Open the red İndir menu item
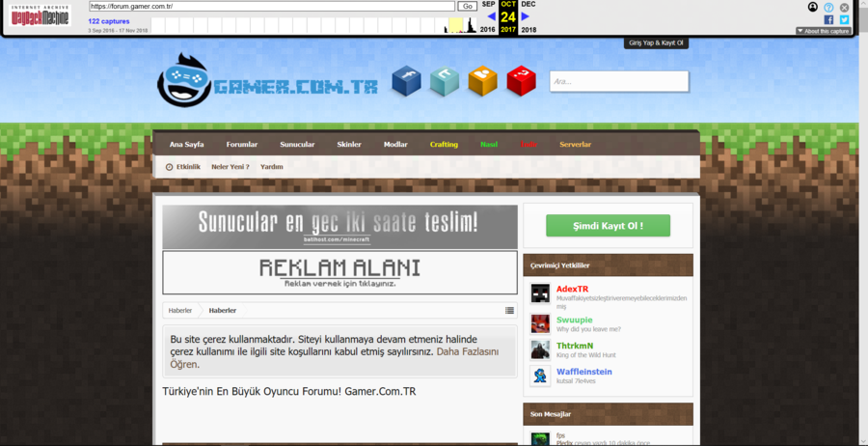 529,144
